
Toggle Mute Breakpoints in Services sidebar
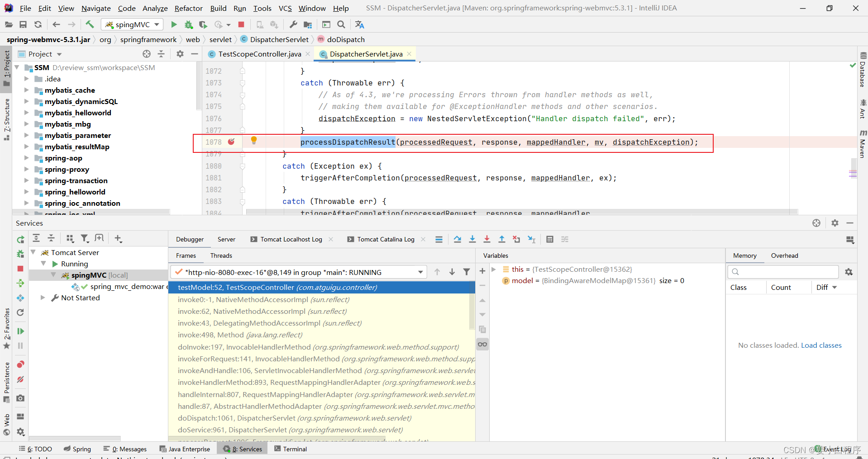pyautogui.click(x=20, y=379)
